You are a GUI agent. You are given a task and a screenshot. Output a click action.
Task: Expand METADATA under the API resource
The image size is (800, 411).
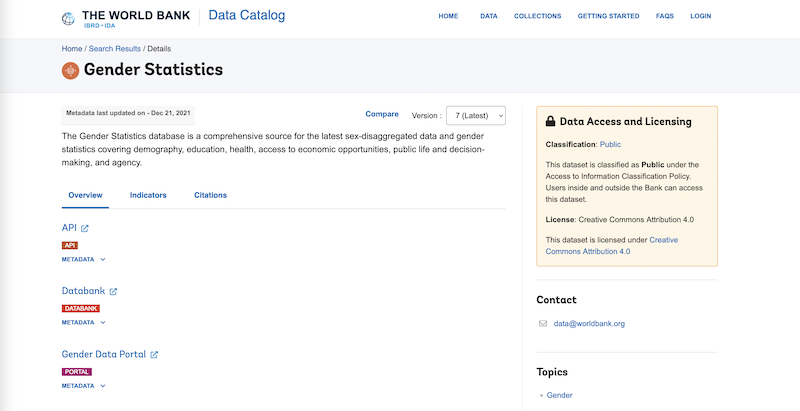(84, 259)
